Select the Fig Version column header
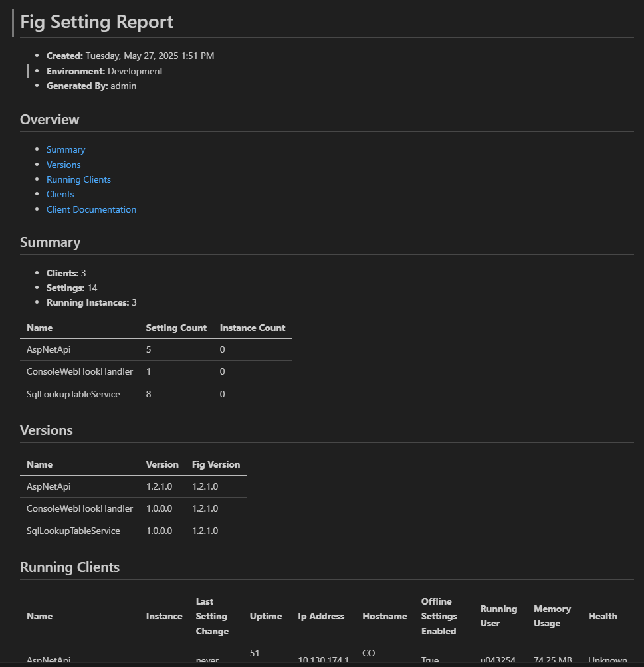 [x=215, y=464]
